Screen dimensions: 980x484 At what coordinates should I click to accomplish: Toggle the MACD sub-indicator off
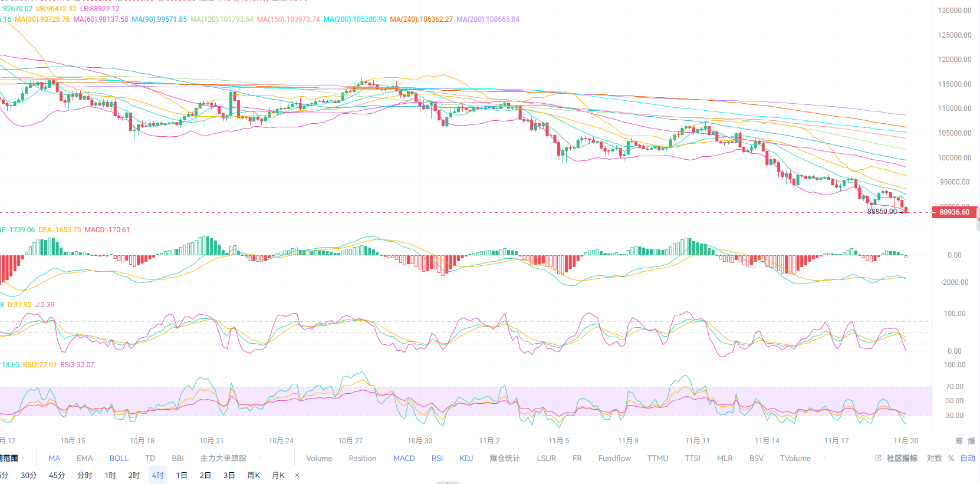tap(404, 458)
